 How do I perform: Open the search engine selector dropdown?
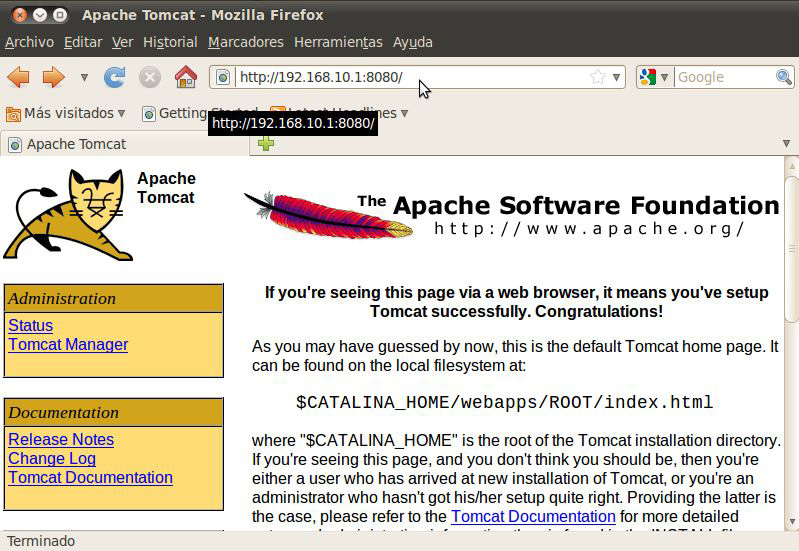(x=654, y=77)
